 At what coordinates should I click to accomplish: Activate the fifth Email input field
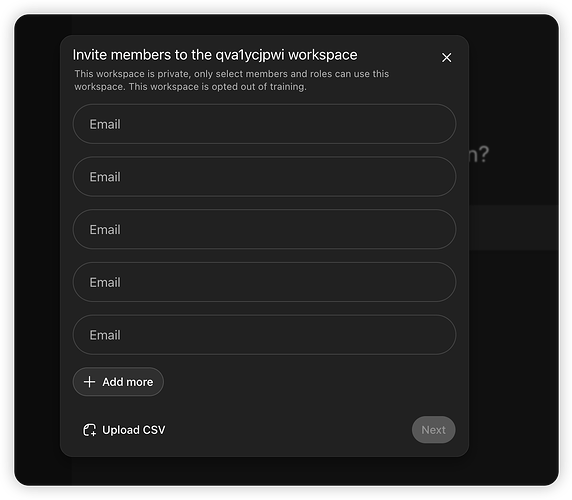click(264, 335)
